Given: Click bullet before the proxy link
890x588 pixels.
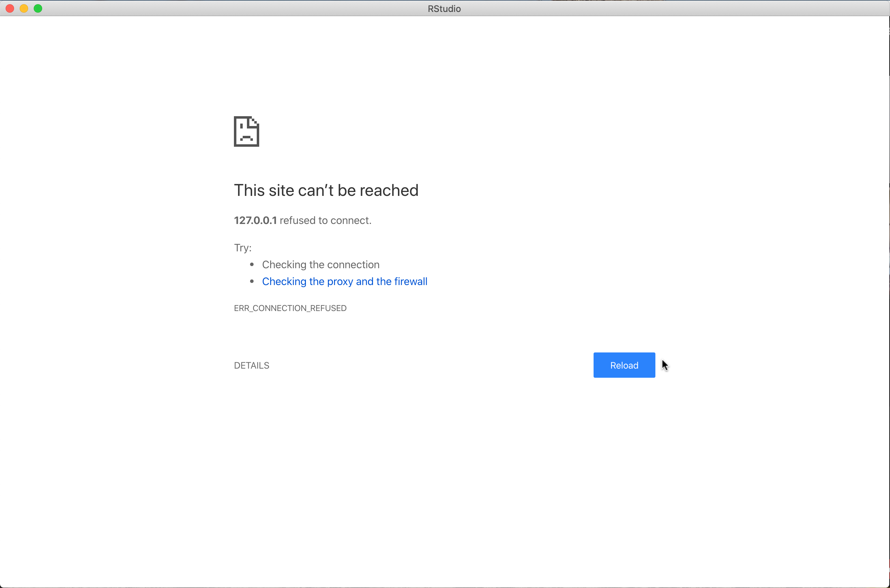Looking at the screenshot, I should 252,281.
